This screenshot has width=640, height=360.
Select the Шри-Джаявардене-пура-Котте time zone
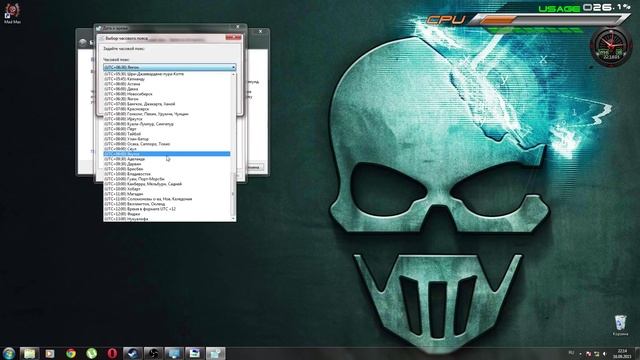[167, 74]
